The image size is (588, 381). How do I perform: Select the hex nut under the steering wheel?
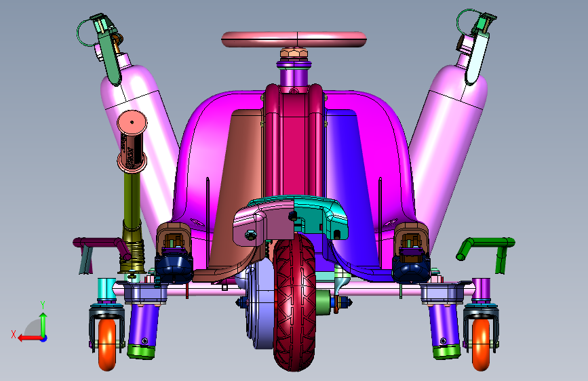(x=294, y=52)
